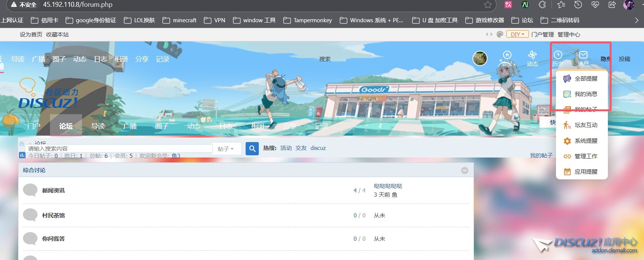Open the 你问我答 forum
Screen dimensions: 644x260
point(53,239)
